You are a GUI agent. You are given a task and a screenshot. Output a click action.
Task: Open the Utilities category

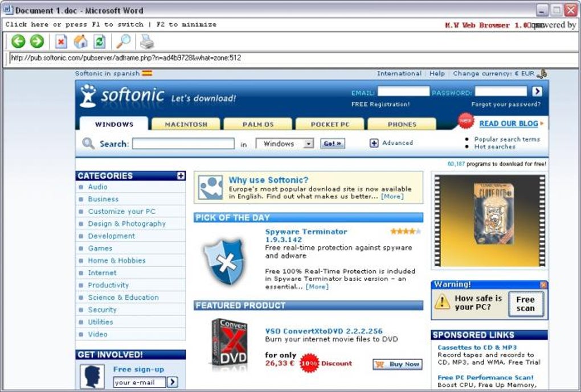point(100,322)
